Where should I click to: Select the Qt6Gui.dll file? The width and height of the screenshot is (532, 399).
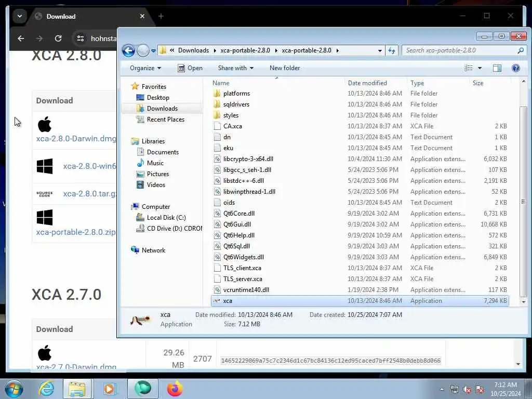pyautogui.click(x=237, y=224)
